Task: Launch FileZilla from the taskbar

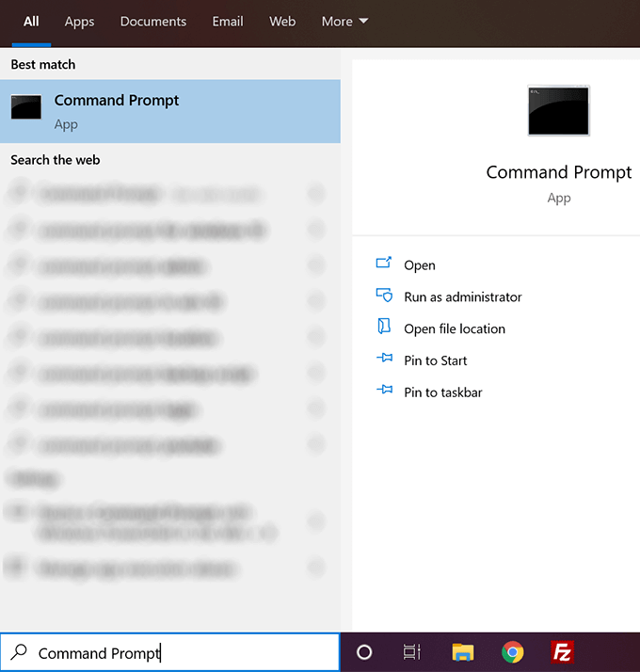Action: point(562,652)
